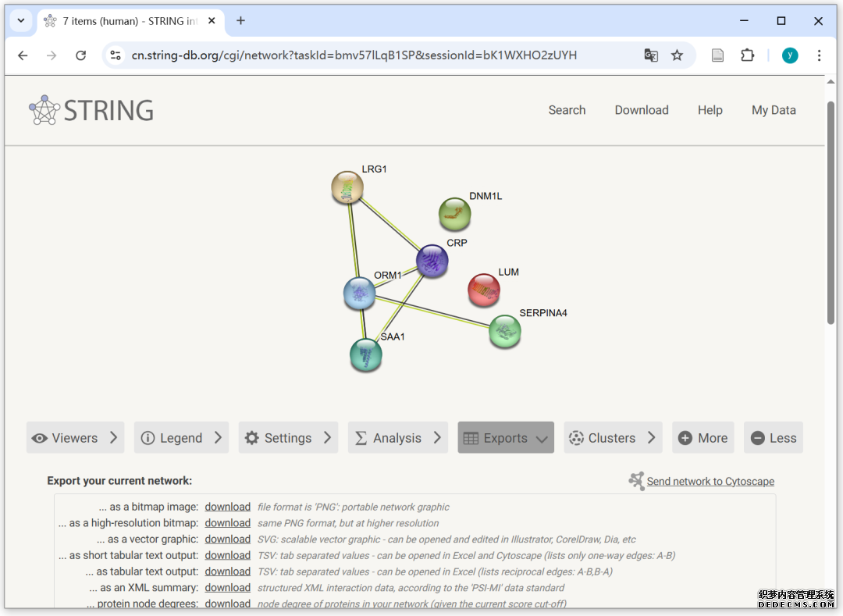Click the CRP protein node
The image size is (843, 616).
[x=432, y=261]
